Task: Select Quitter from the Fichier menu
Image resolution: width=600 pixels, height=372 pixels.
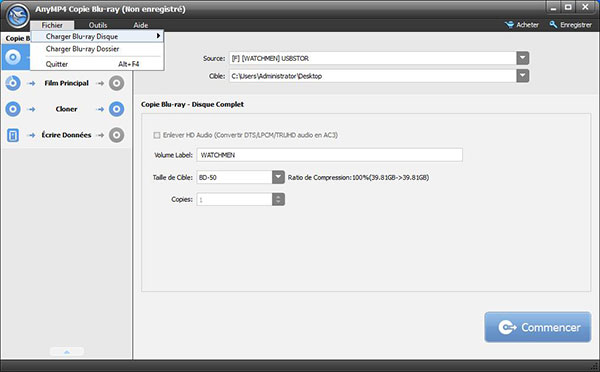Action: (x=97, y=64)
